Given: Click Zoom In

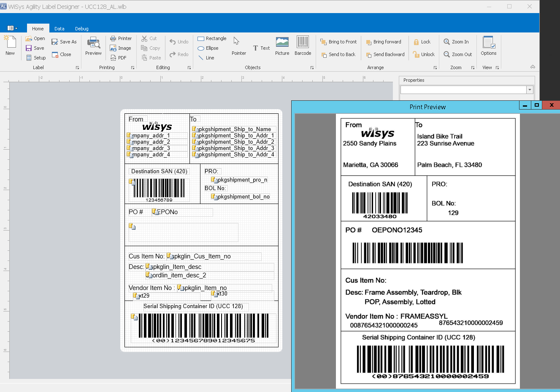Looking at the screenshot, I should [x=456, y=42].
